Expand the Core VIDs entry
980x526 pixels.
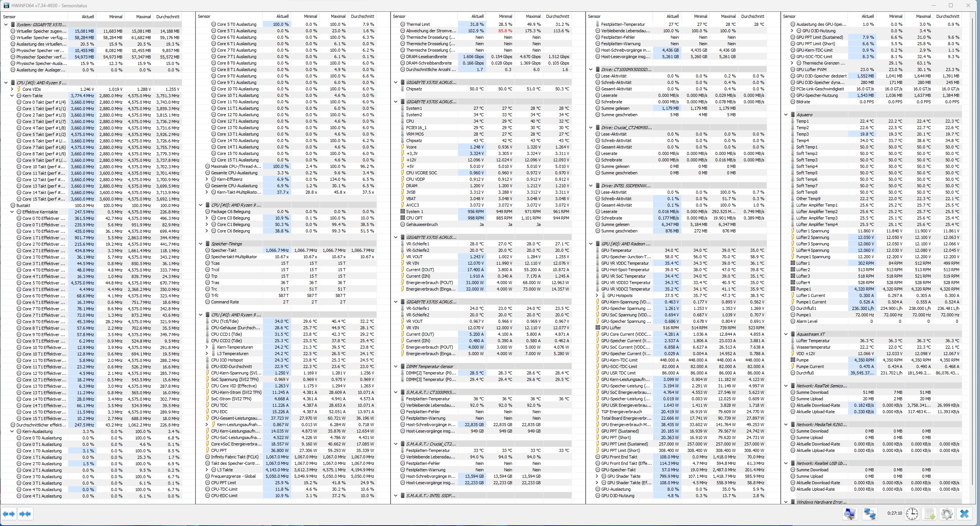tap(12, 90)
